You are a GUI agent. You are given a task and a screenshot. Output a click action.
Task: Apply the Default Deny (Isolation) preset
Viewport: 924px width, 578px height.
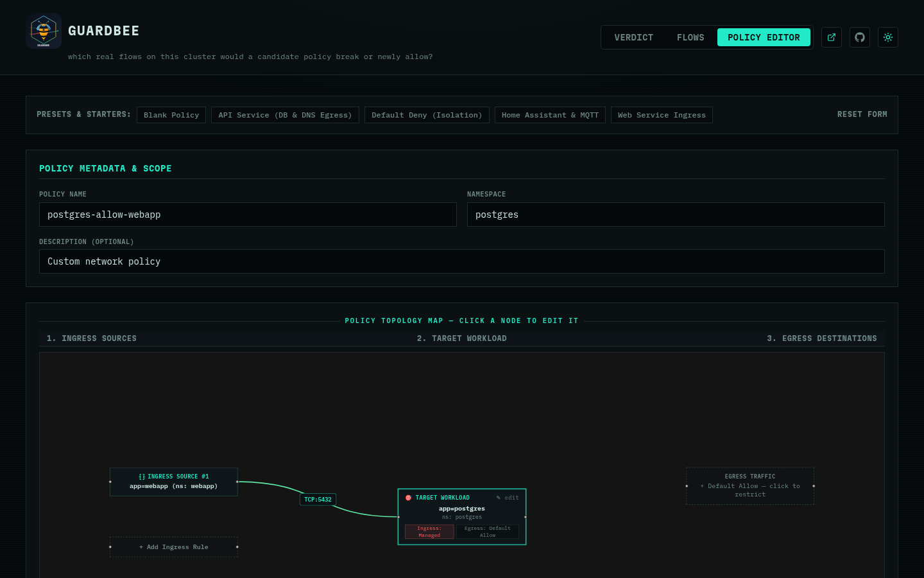(x=427, y=115)
